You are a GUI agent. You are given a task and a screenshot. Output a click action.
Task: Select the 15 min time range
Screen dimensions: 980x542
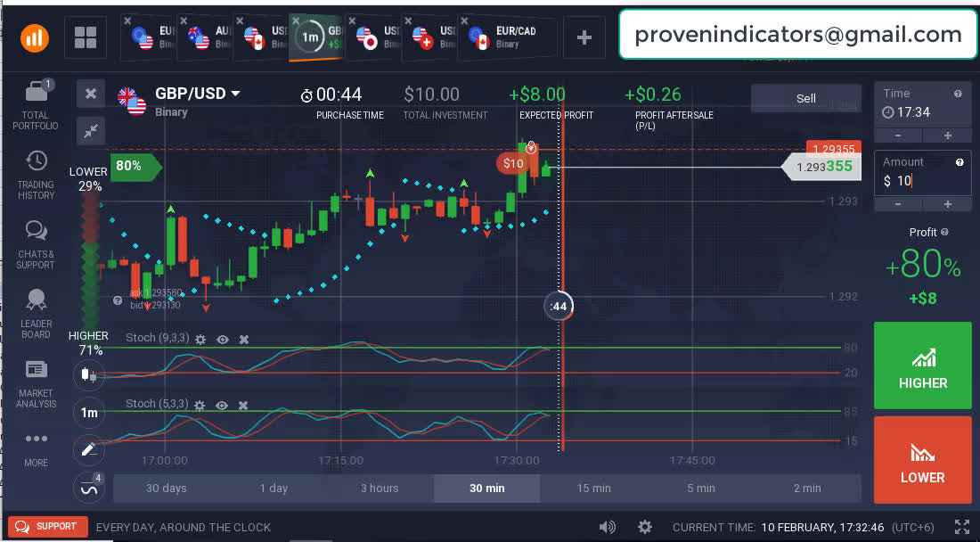coord(593,489)
